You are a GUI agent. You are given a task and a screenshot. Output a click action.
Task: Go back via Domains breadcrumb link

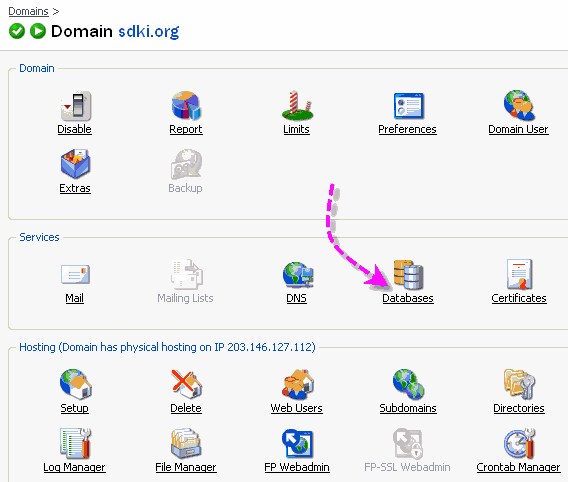point(29,11)
